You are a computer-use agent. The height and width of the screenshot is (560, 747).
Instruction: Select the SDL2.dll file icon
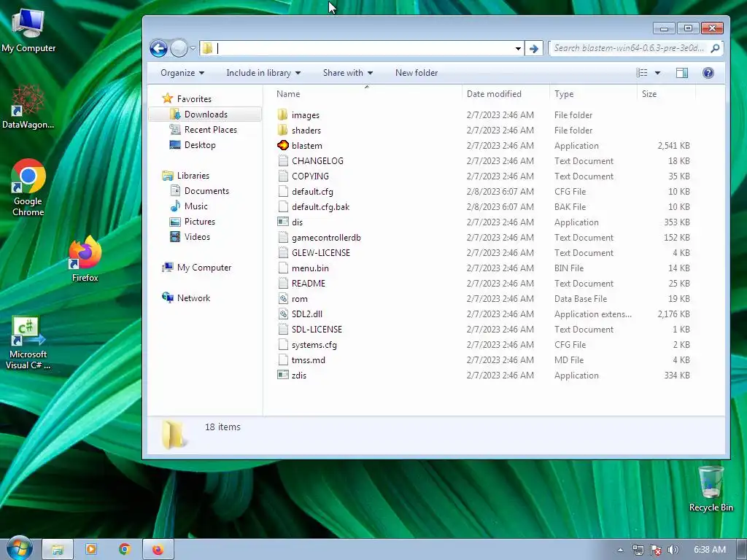pyautogui.click(x=282, y=314)
